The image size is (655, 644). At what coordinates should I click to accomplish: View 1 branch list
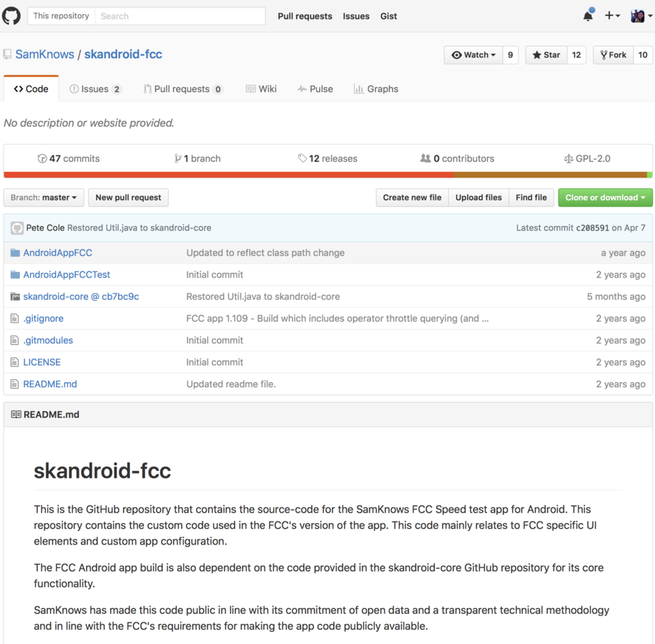(197, 158)
